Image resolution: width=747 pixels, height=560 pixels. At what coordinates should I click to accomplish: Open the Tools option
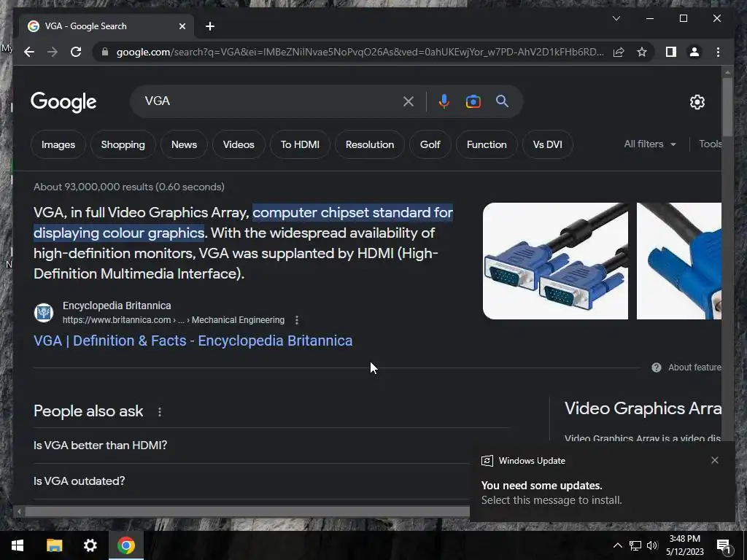tap(710, 144)
